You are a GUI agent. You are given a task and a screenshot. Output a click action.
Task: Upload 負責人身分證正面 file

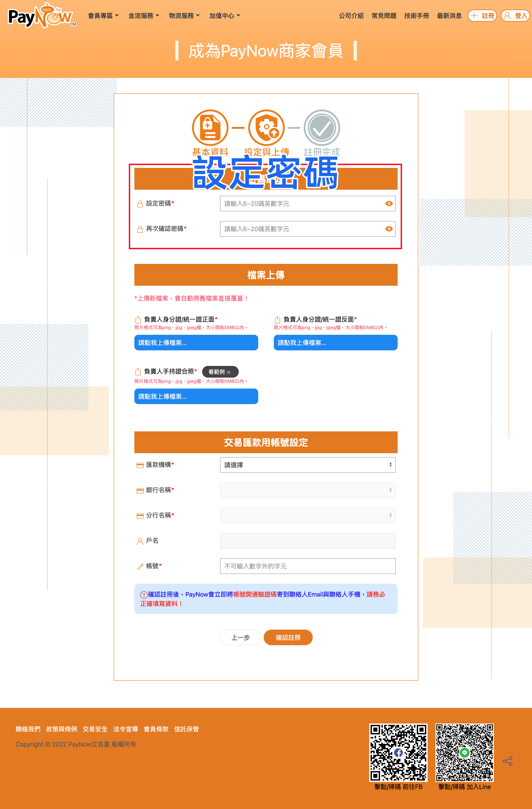(x=196, y=343)
